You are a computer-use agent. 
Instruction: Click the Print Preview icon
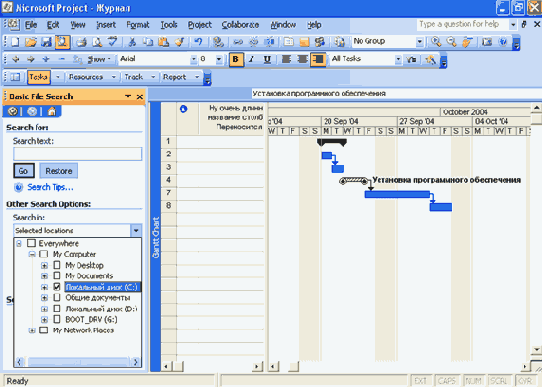pyautogui.click(x=97, y=42)
